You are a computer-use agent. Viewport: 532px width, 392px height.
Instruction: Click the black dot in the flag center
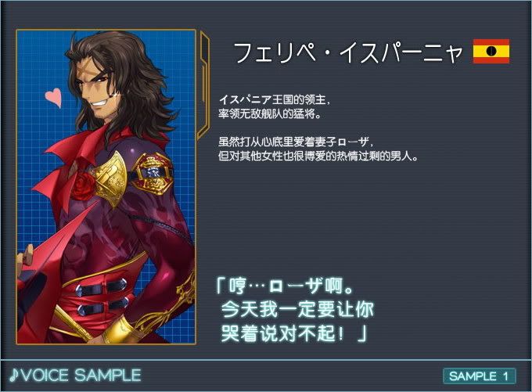491,51
